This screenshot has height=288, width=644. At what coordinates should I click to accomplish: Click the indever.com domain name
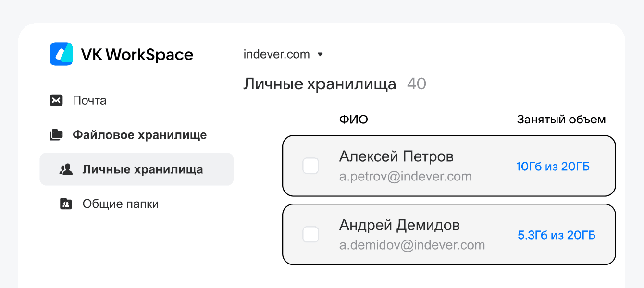(x=276, y=54)
